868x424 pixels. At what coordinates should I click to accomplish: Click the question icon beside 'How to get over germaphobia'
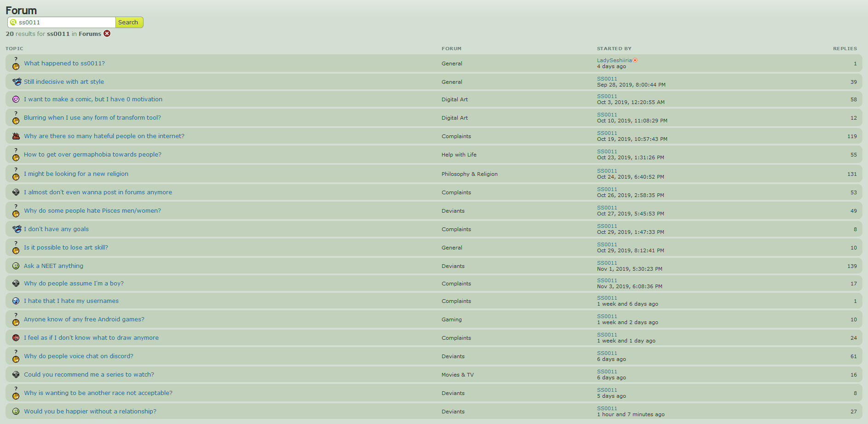(16, 155)
